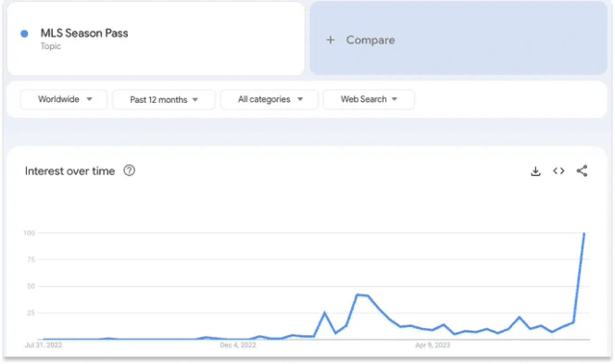Expand the Worldwide region dropdown
Screen dimensions: 615x364
(x=64, y=99)
